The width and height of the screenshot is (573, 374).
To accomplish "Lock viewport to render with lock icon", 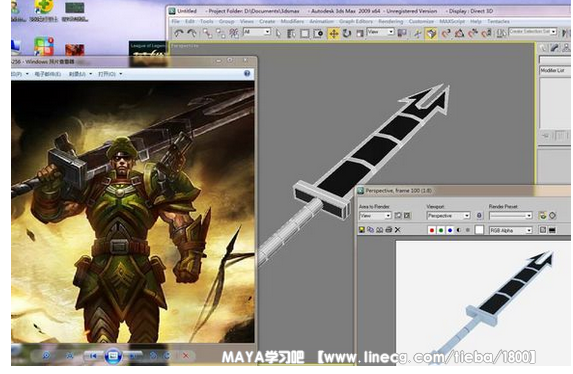I will click(479, 216).
